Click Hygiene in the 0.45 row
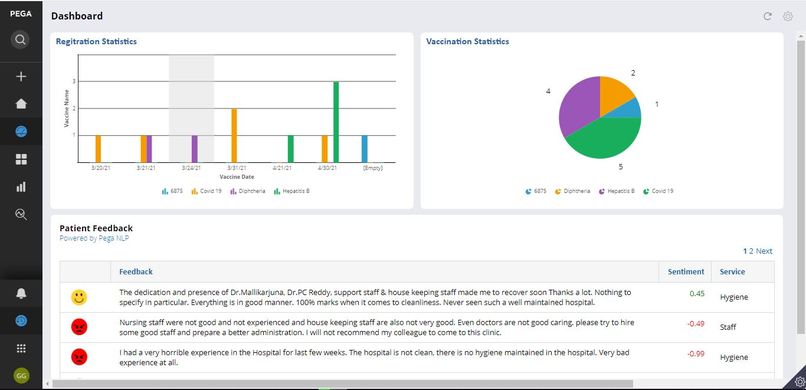This screenshot has height=390, width=806. (x=734, y=297)
